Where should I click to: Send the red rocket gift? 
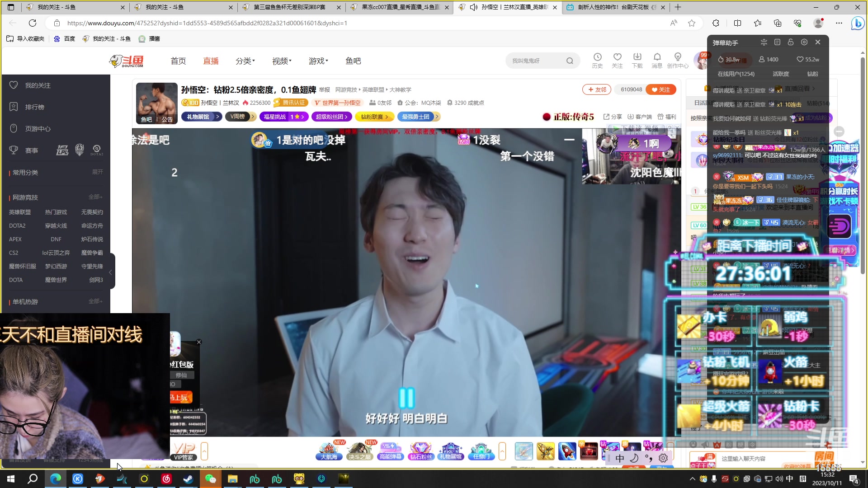click(567, 451)
